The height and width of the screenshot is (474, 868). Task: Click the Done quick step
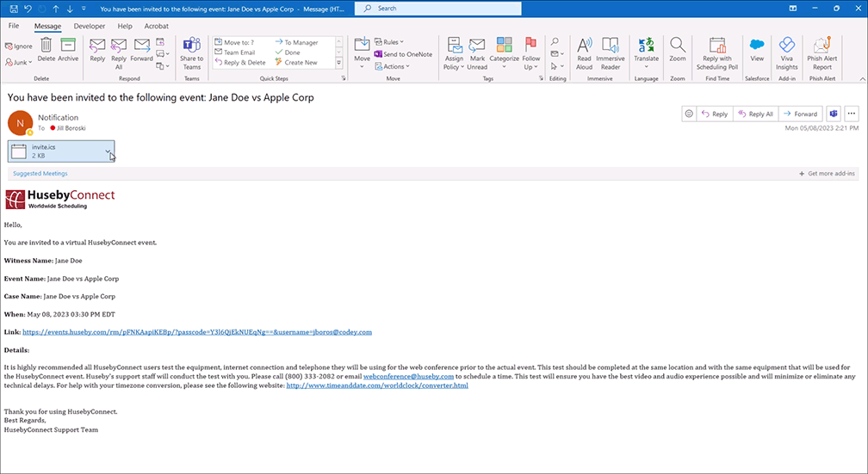click(x=288, y=52)
